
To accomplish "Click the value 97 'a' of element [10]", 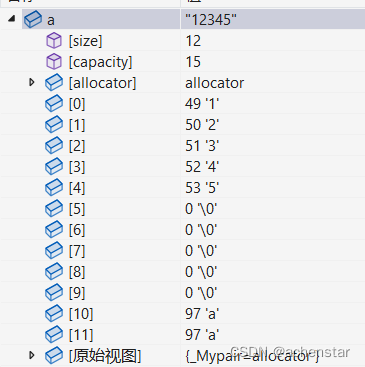I will click(202, 314).
